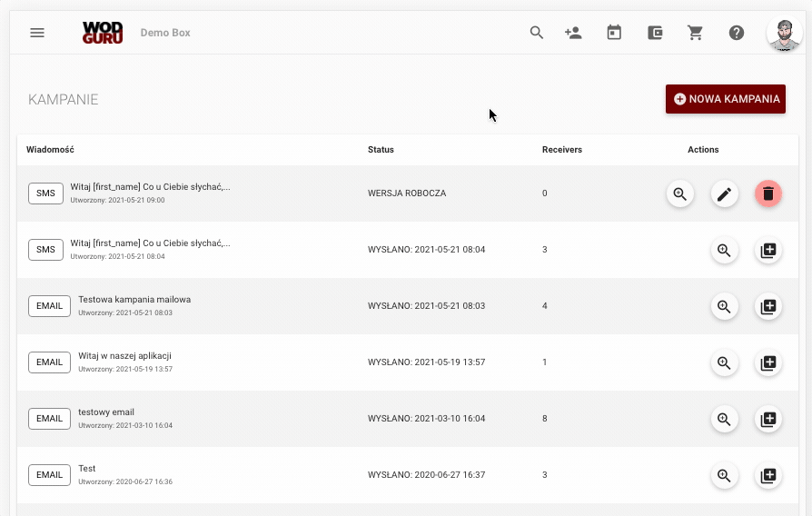This screenshot has height=516, width=812.
Task: Open the user avatar profile menu
Action: (785, 34)
